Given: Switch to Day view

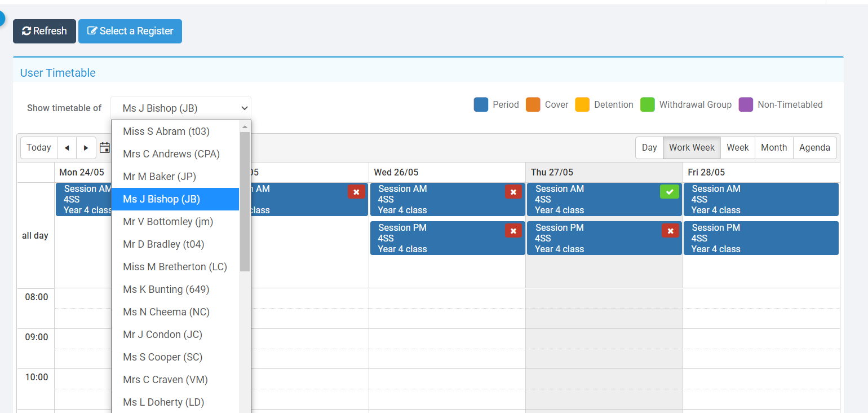Looking at the screenshot, I should 649,148.
